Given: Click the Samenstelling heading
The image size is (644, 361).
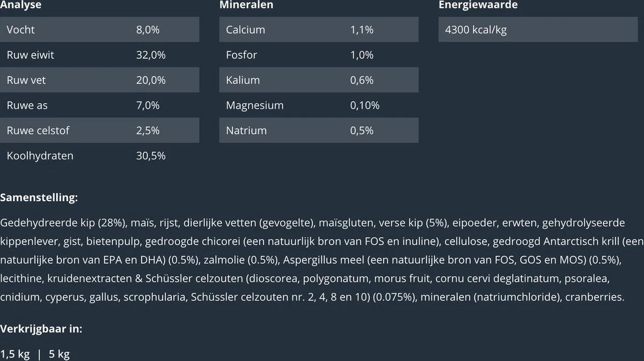Looking at the screenshot, I should coord(39,198).
